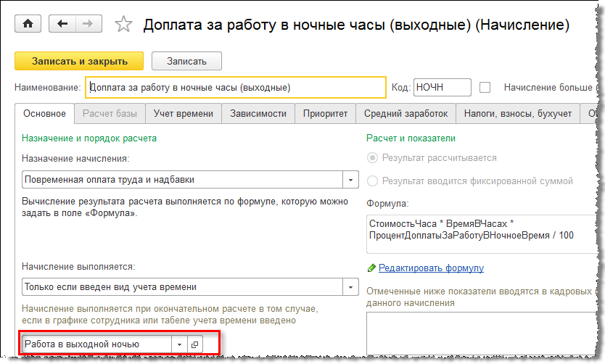
Task: Switch to the Учет времени tab
Action: (x=184, y=113)
